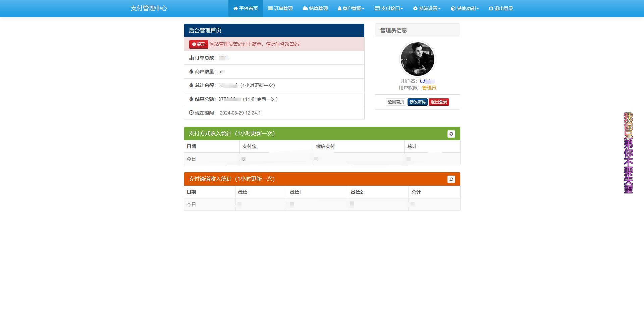Screen dimensions: 644x323
Task: Click the admin username link
Action: pyautogui.click(x=427, y=81)
